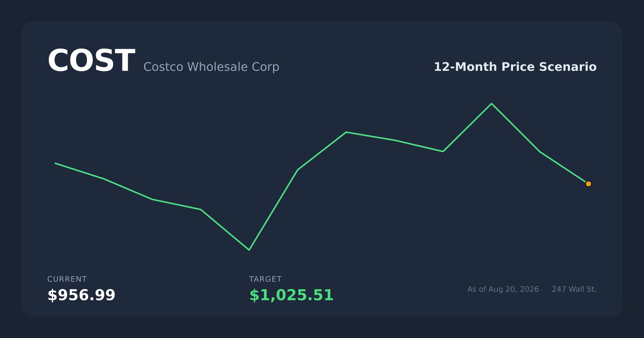This screenshot has width=644, height=338.
Task: Click the steep rising segment after the trough
Action: (273, 210)
